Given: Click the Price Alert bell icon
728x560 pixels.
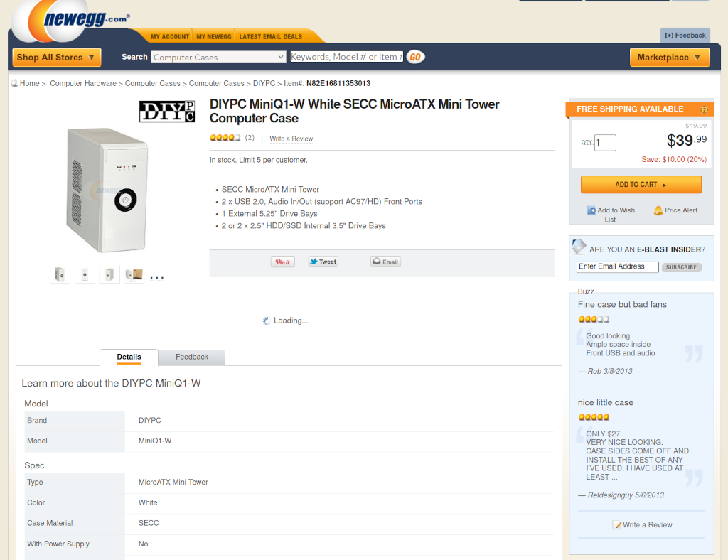Looking at the screenshot, I should point(658,210).
